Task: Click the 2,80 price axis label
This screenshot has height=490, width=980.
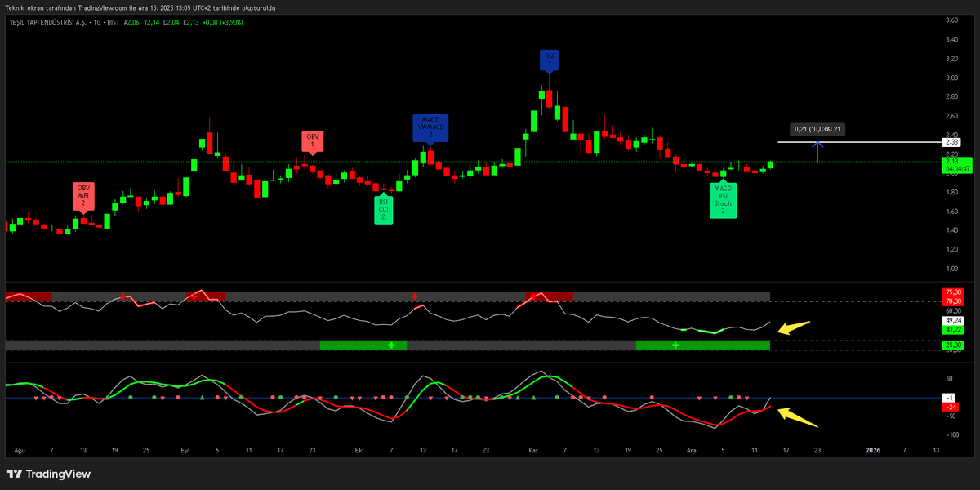Action: tap(951, 96)
